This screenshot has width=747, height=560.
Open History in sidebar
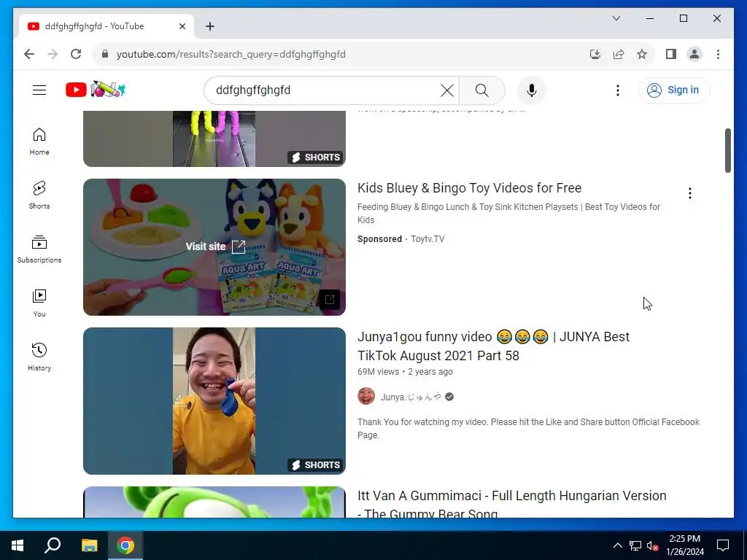39,357
